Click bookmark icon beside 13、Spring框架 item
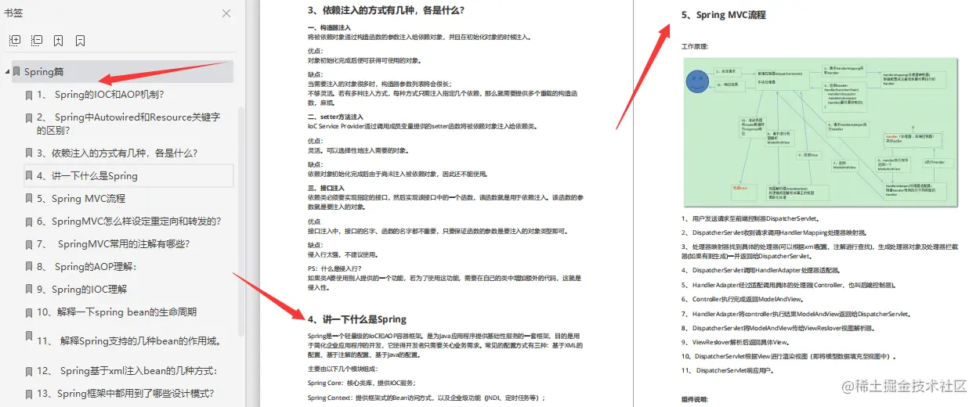The image size is (980, 407). [29, 394]
